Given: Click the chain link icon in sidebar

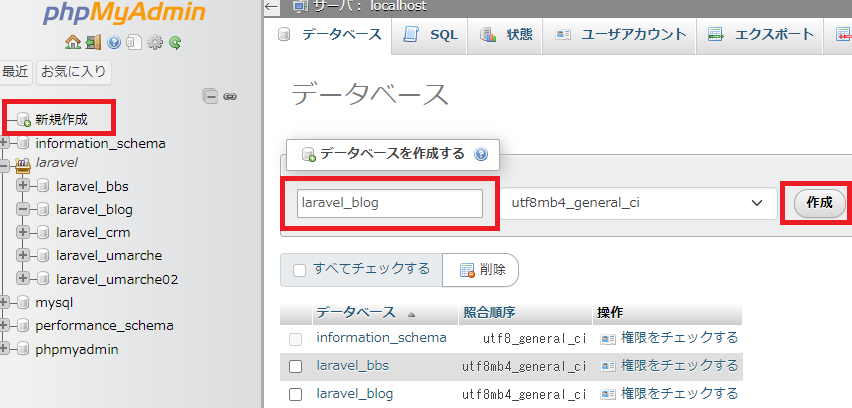Looking at the screenshot, I should (x=229, y=97).
